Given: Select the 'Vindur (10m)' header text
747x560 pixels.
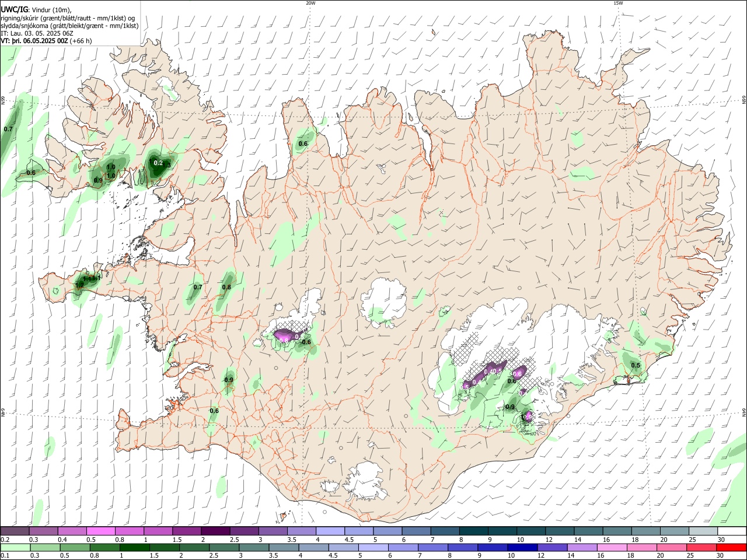Looking at the screenshot, I should tap(51, 10).
